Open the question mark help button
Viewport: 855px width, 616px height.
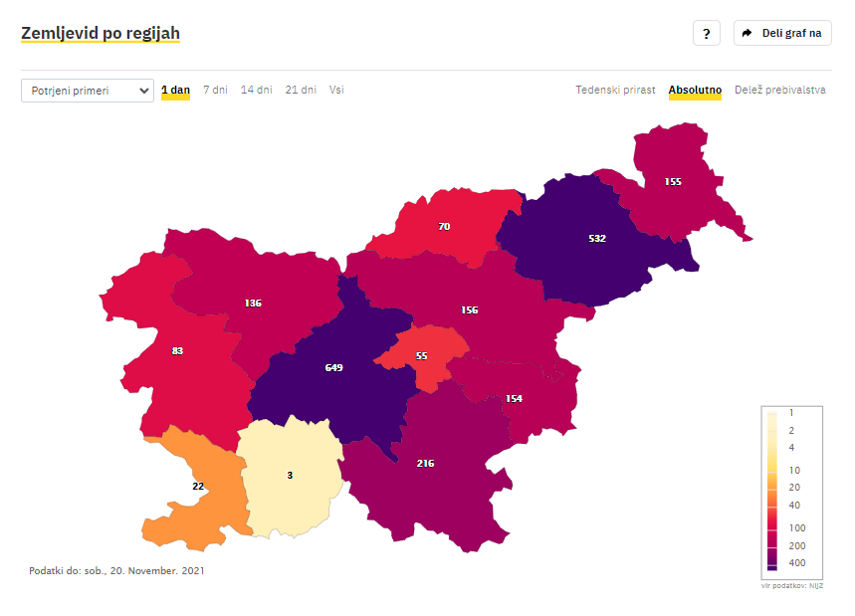tap(706, 33)
